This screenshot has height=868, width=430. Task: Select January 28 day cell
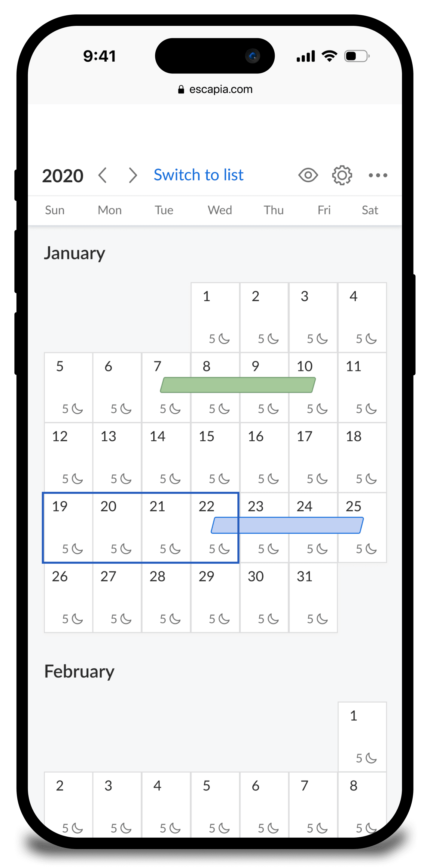tap(166, 597)
